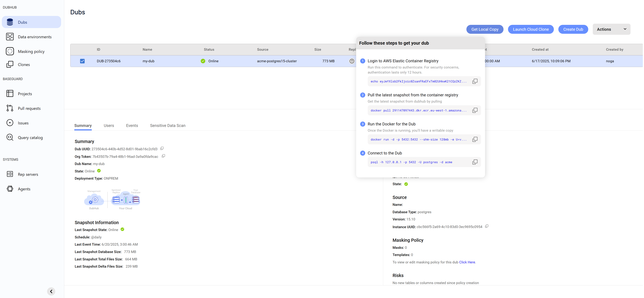Collapse the sidebar with chevron button
Viewport: 644px width, 298px height.
tap(51, 291)
